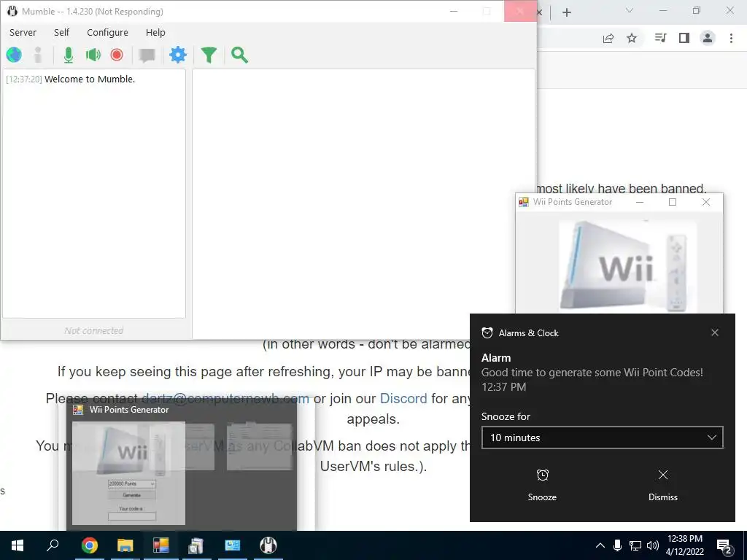Open the Action Center notifications icon
747x560 pixels.
[724, 545]
